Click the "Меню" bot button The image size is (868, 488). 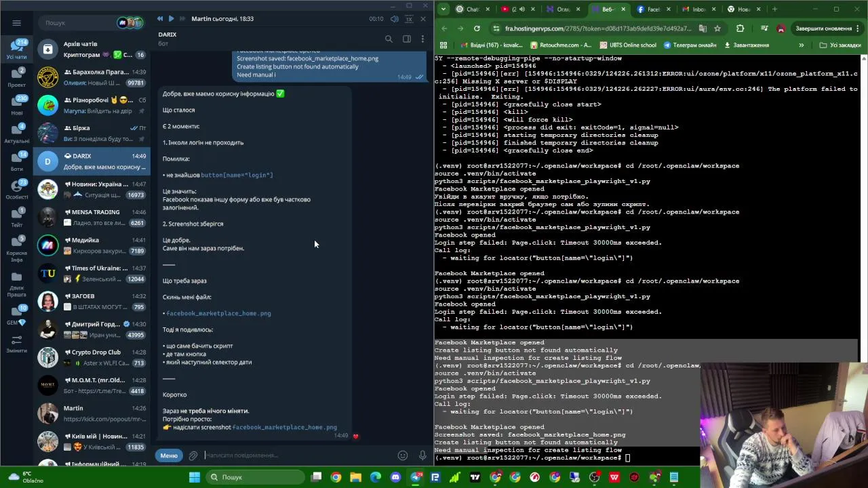pyautogui.click(x=169, y=455)
